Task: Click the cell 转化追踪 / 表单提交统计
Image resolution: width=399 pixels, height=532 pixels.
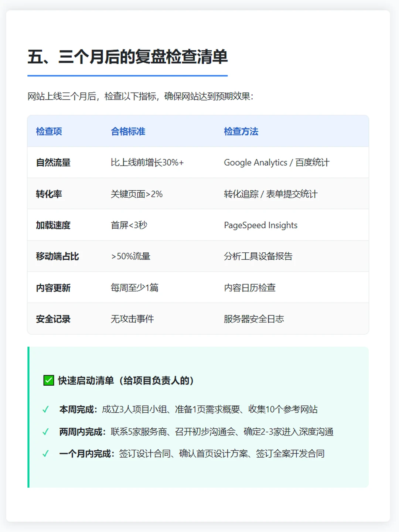Action: coord(270,194)
